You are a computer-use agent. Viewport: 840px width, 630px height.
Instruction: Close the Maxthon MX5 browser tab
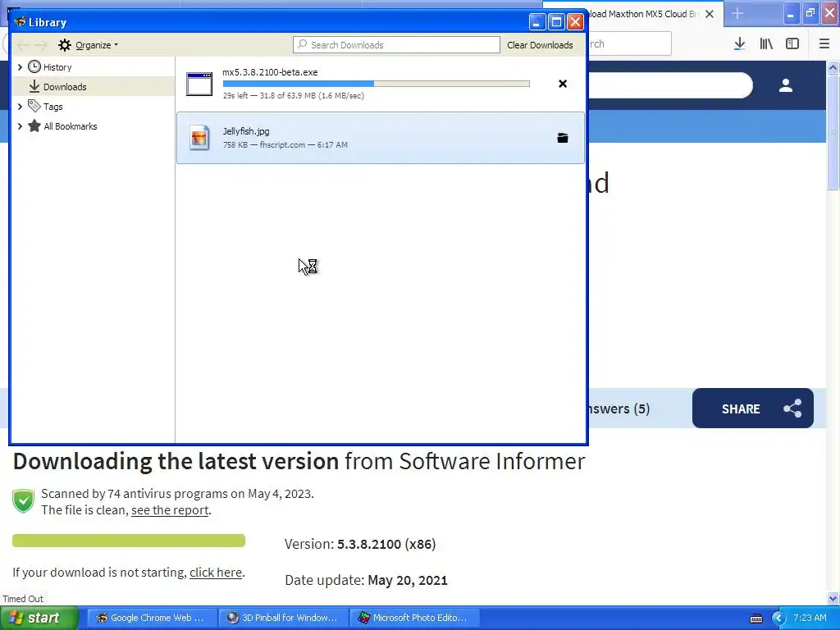(710, 14)
